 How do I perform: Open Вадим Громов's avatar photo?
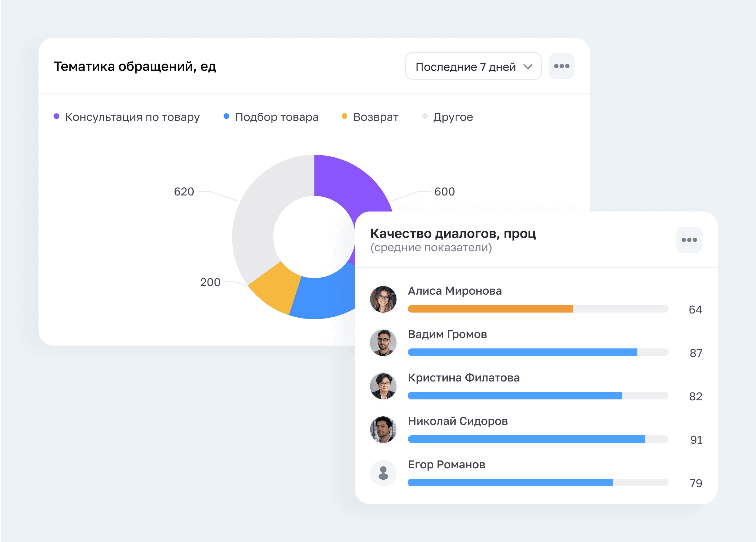[x=383, y=343]
